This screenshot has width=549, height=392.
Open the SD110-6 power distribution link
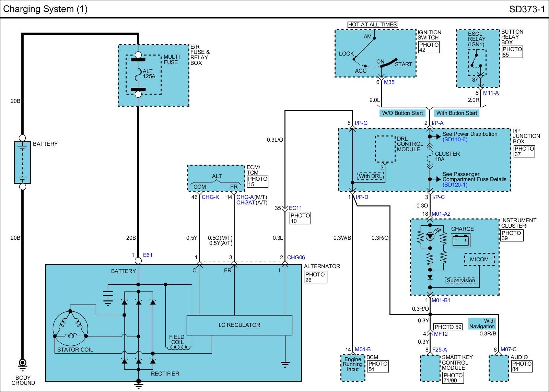pos(455,140)
